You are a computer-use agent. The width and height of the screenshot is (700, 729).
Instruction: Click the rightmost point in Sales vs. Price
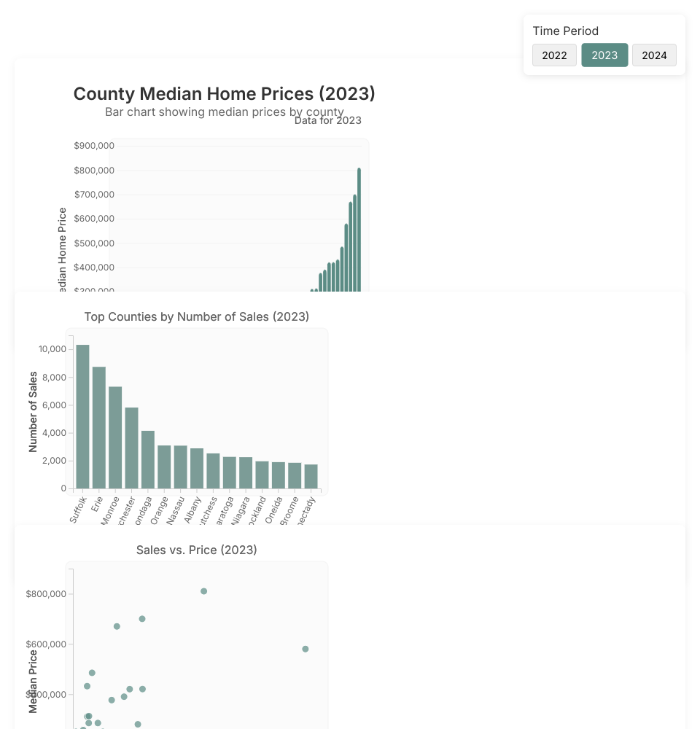pos(306,649)
